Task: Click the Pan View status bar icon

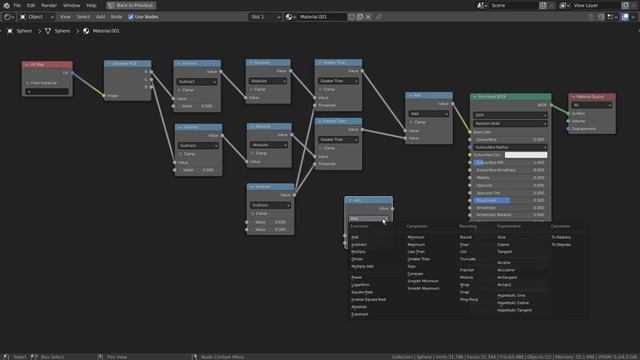Action: click(x=100, y=357)
